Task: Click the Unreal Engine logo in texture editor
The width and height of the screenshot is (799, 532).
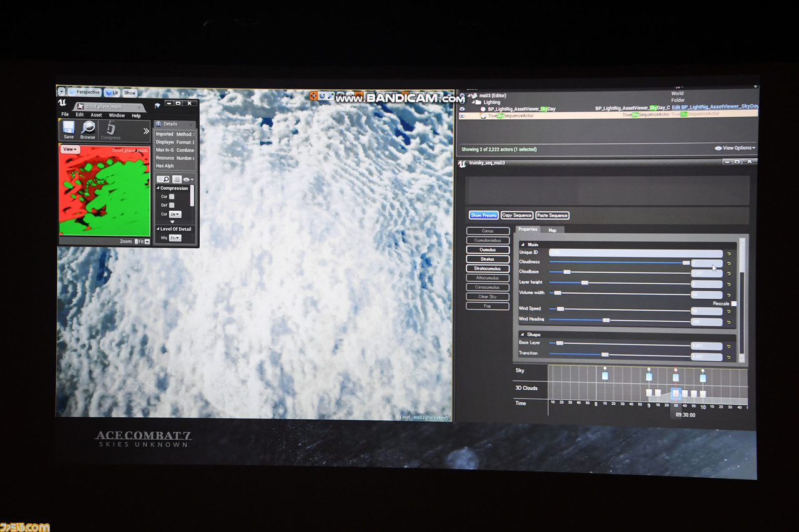Action: tap(62, 103)
